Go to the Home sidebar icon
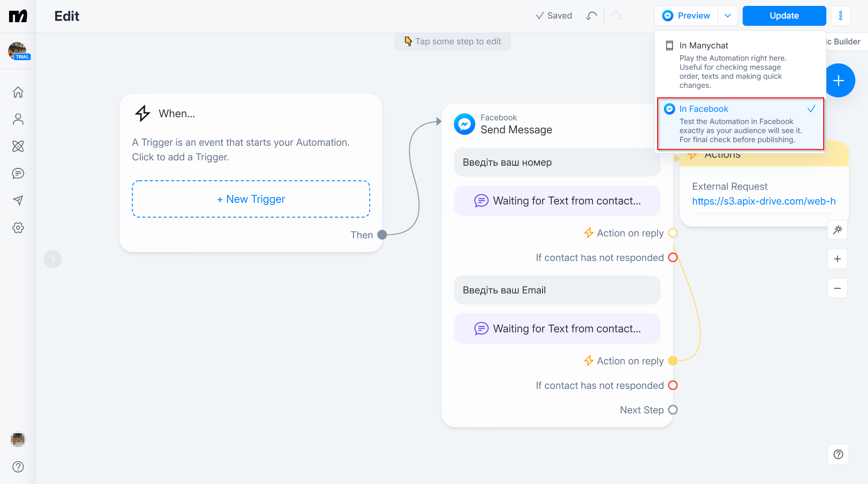This screenshot has width=868, height=484. pos(18,92)
